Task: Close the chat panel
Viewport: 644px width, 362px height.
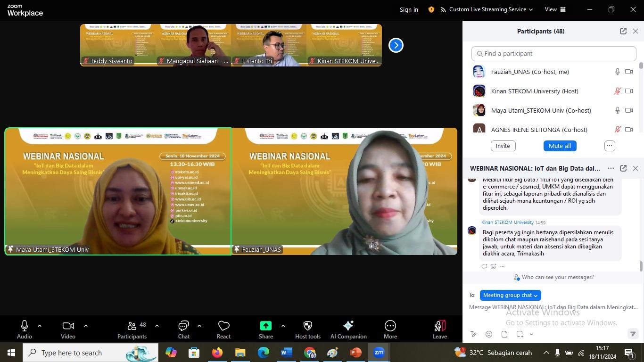Action: coord(636,168)
